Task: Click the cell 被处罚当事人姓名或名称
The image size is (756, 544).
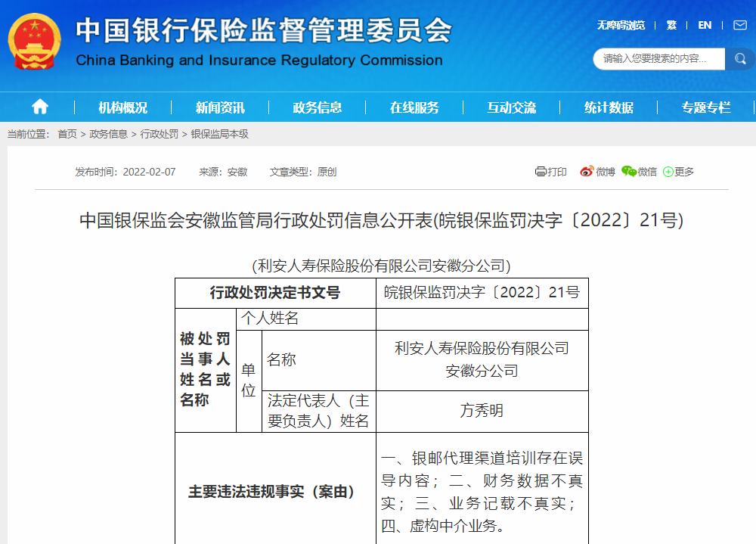Action: pos(206,370)
